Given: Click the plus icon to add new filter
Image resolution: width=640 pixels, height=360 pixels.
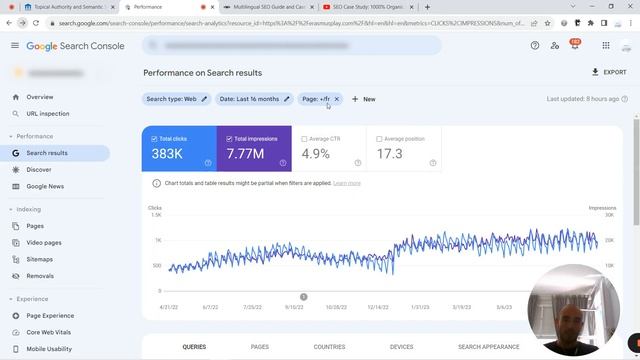Looking at the screenshot, I should tap(355, 99).
